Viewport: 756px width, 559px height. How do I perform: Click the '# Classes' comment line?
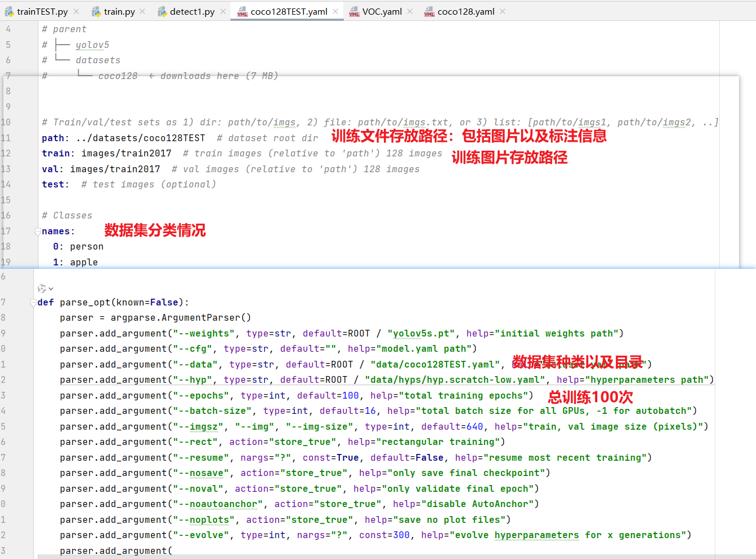[x=67, y=216]
